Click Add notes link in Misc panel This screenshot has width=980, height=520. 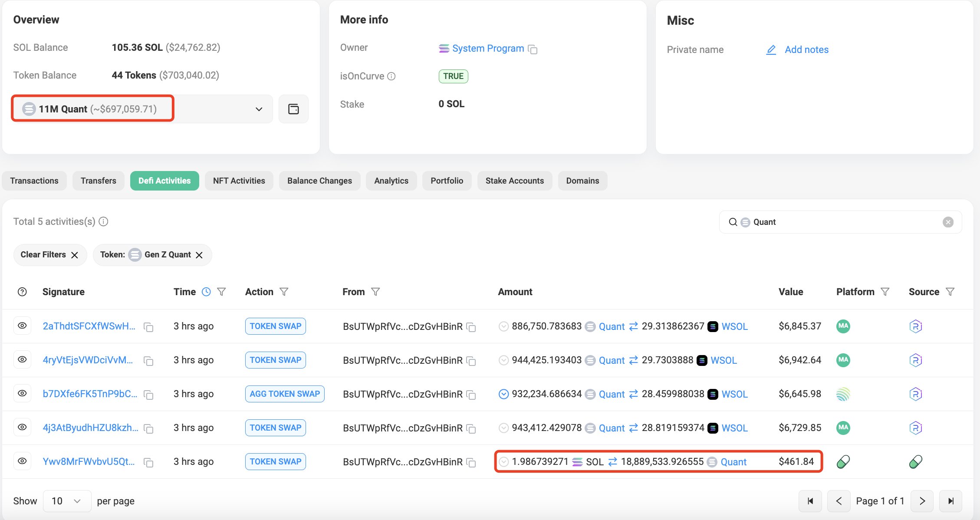(x=806, y=49)
